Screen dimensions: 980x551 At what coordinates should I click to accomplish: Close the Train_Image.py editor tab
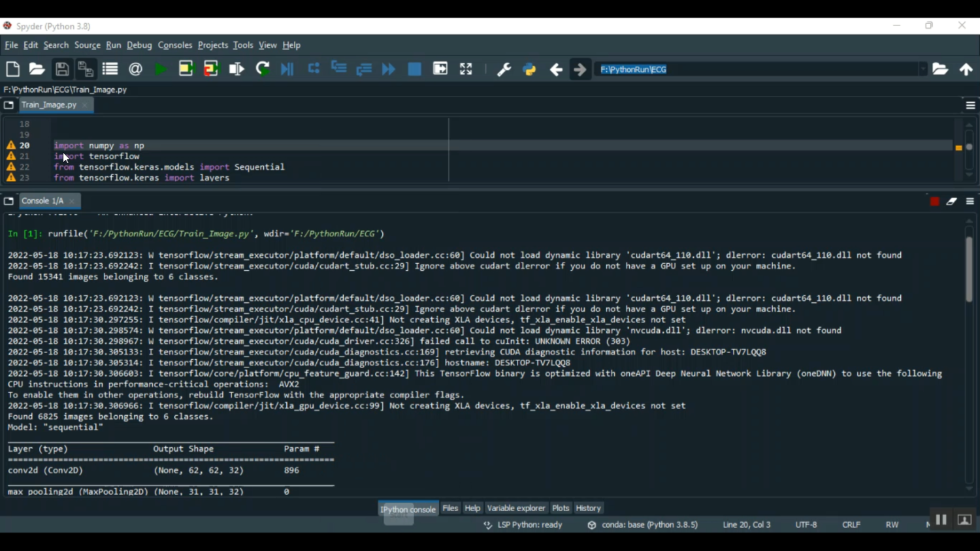[x=85, y=105]
